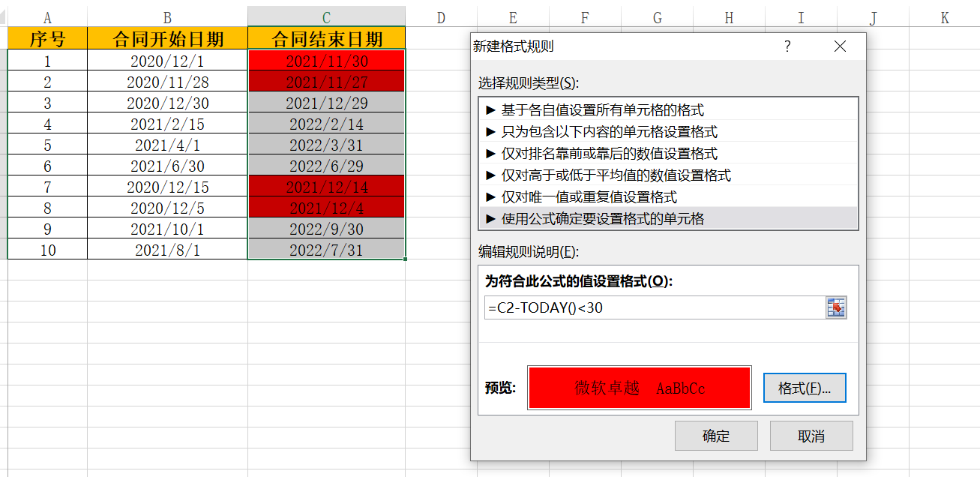Click serial number cell 5
Viewport: 980px width, 477px height.
47,145
